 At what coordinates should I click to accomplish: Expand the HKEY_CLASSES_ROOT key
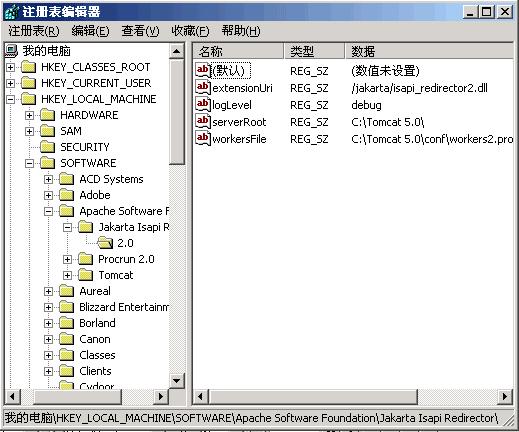click(x=10, y=67)
